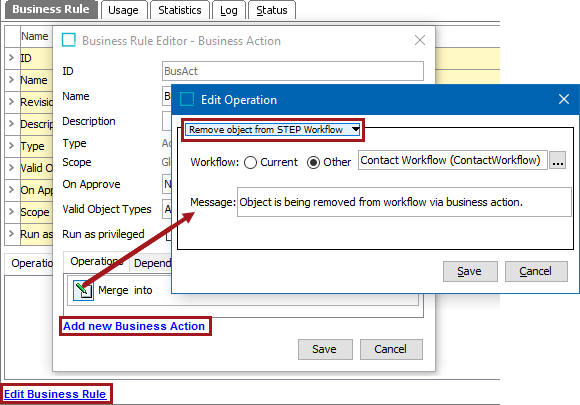Image resolution: width=580 pixels, height=405 pixels.
Task: Expand the ID row in the table
Action: click(11, 58)
